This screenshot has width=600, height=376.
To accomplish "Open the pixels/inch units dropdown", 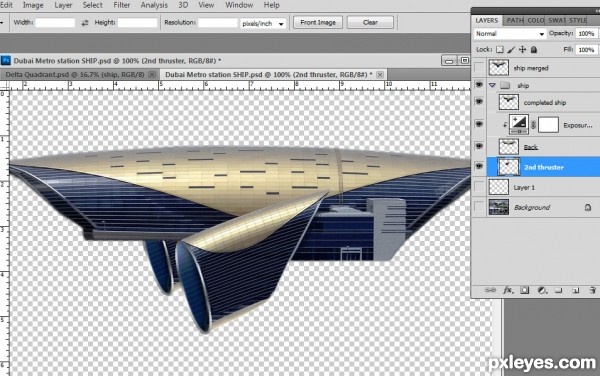I will (x=263, y=23).
